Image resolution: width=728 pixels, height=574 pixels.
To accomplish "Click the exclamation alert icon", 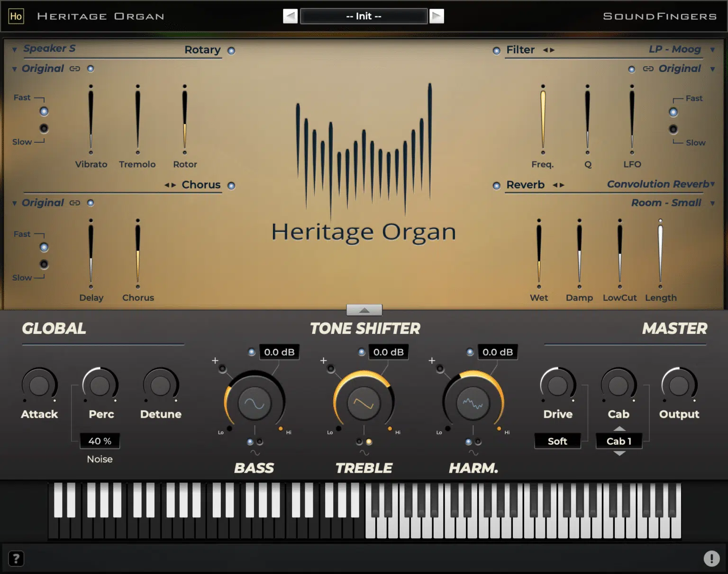I will 711,559.
